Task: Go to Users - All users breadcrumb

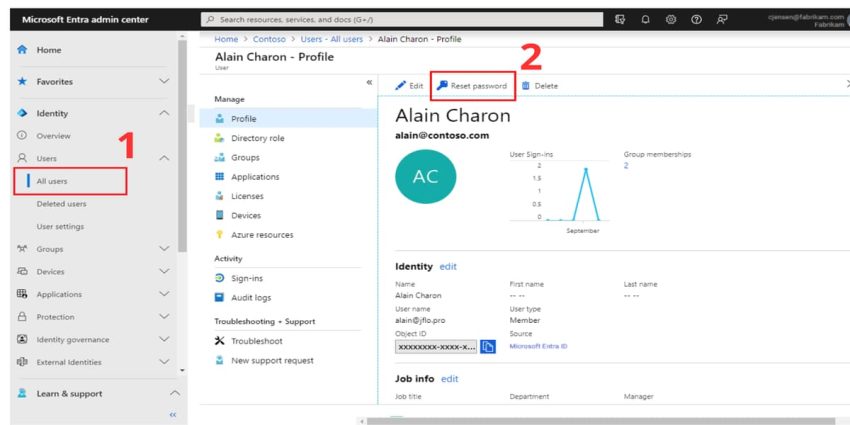Action: [332, 39]
